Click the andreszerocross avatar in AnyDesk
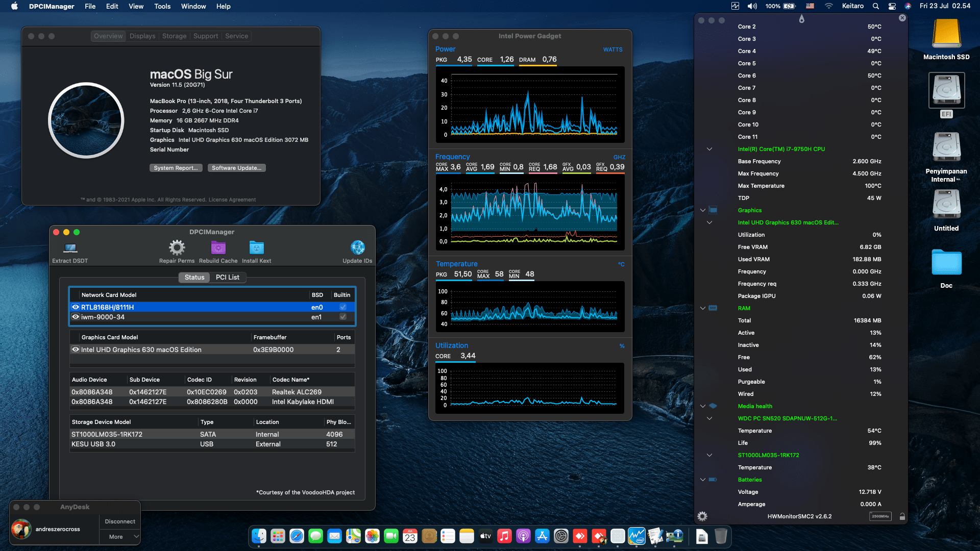Image resolution: width=980 pixels, height=551 pixels. pos(21,529)
